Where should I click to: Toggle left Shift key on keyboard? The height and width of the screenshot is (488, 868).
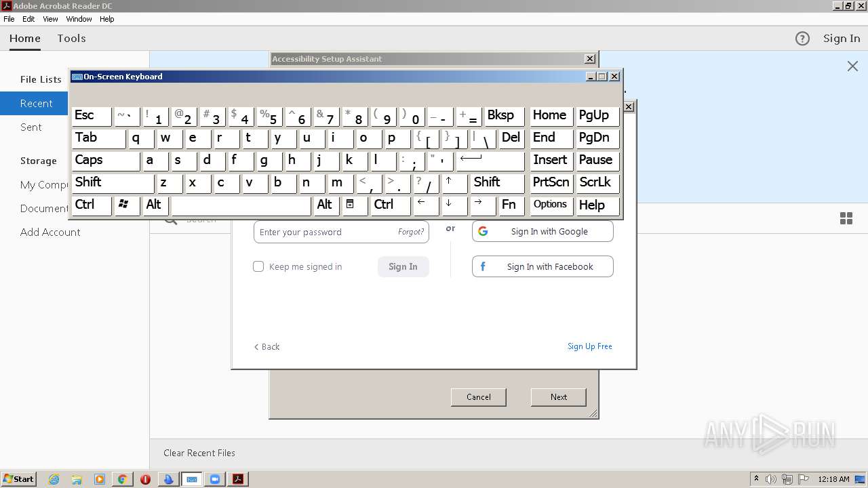113,182
